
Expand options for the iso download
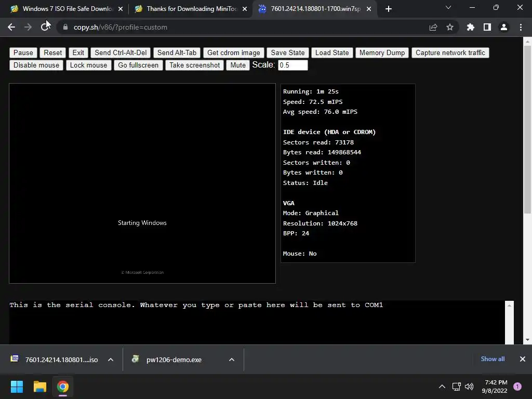(111, 360)
